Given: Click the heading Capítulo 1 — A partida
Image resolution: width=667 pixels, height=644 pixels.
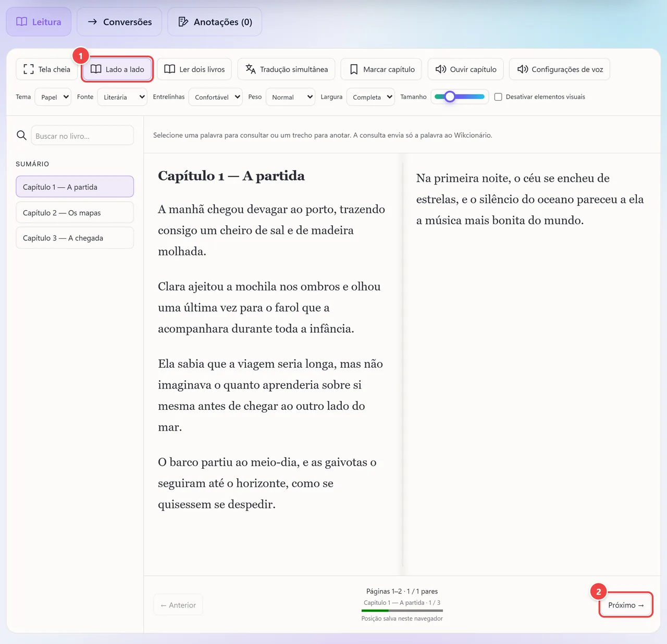Looking at the screenshot, I should [x=231, y=176].
